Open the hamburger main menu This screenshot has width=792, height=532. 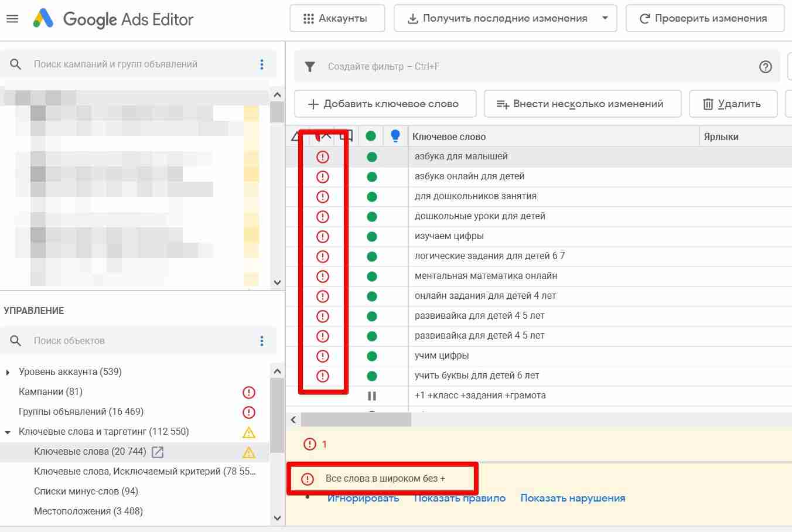click(12, 19)
